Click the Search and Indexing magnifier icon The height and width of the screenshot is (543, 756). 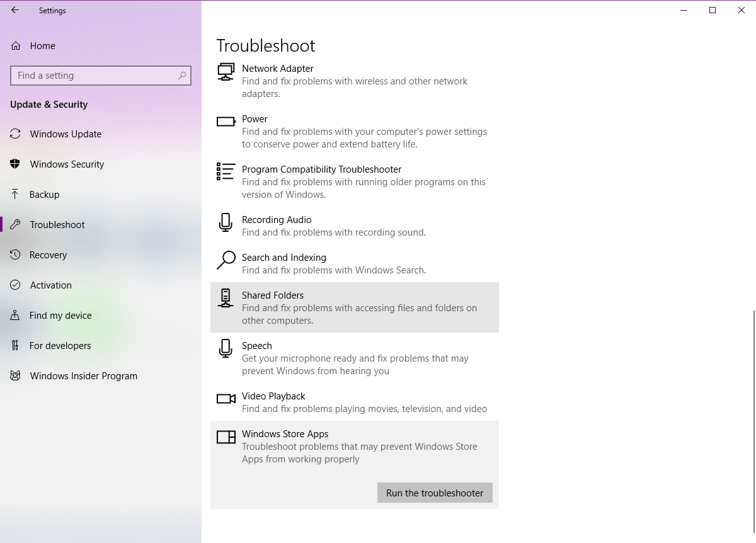226,260
